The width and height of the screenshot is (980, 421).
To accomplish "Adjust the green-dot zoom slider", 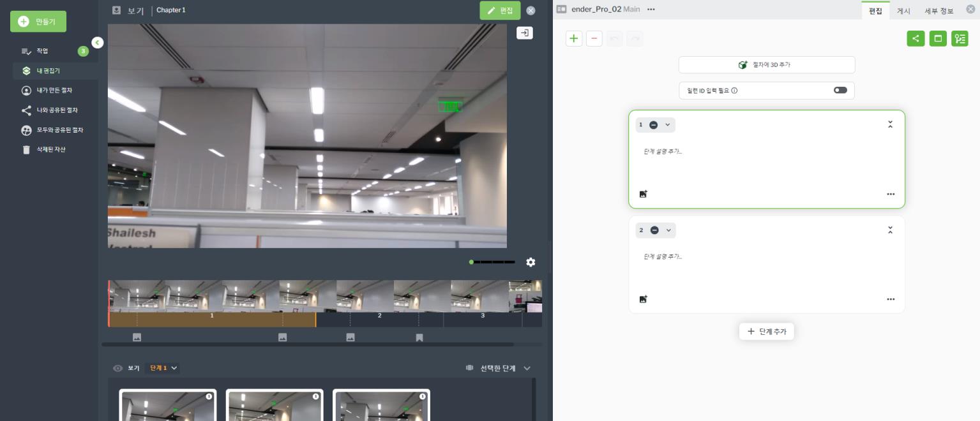I will (492, 262).
